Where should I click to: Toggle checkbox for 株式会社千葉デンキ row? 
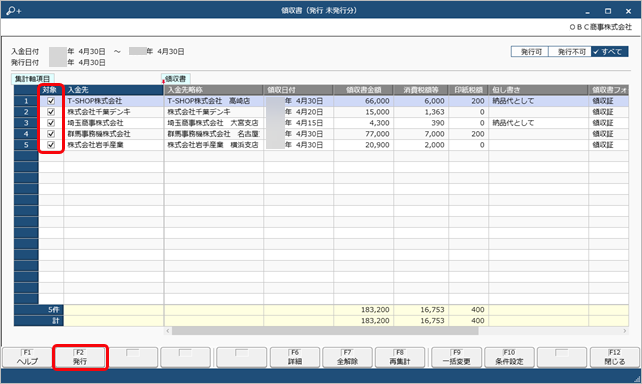pyautogui.click(x=51, y=112)
